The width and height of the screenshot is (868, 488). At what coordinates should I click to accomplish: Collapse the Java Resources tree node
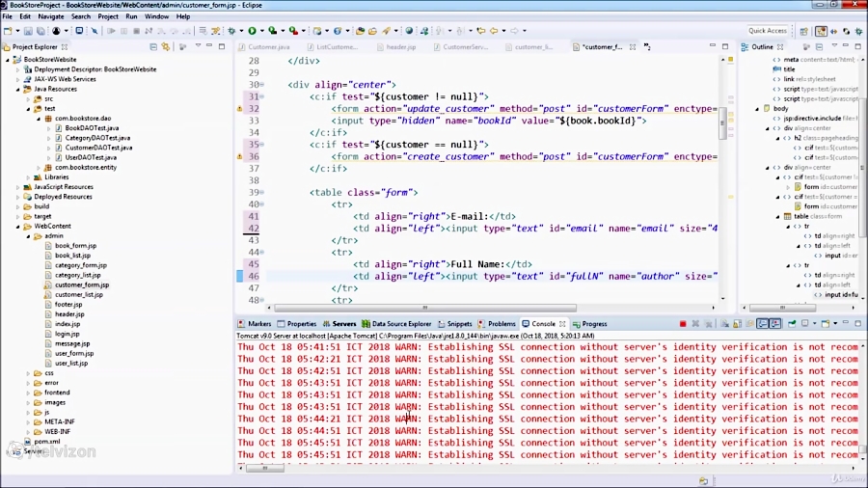pos(17,89)
